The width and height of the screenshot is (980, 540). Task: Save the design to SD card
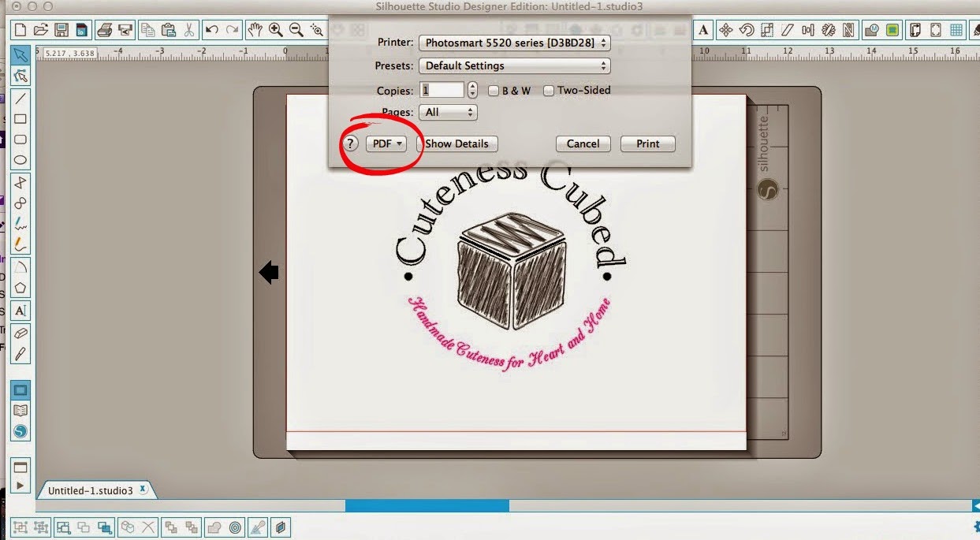click(82, 28)
